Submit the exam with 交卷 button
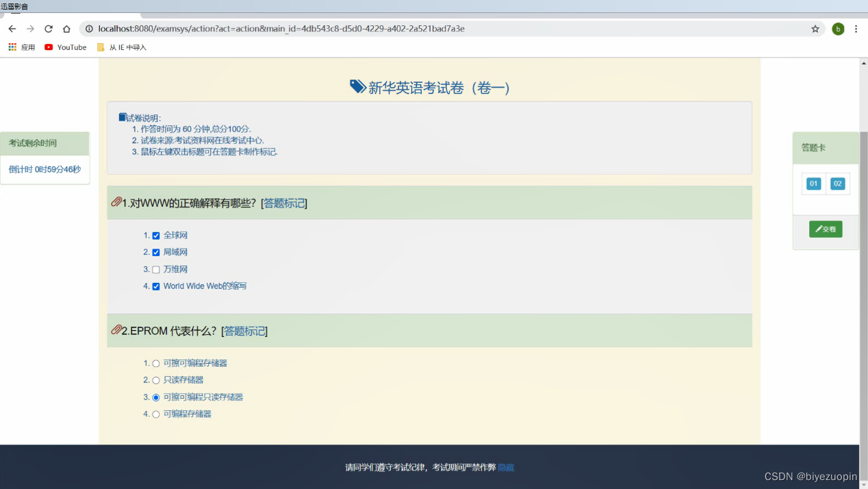The width and height of the screenshot is (868, 489). [826, 229]
